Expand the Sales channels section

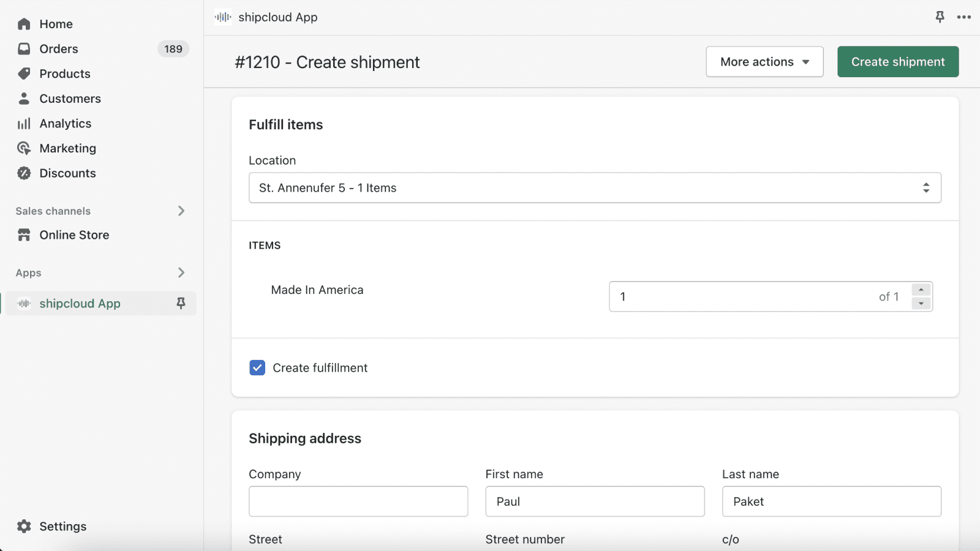(x=181, y=211)
